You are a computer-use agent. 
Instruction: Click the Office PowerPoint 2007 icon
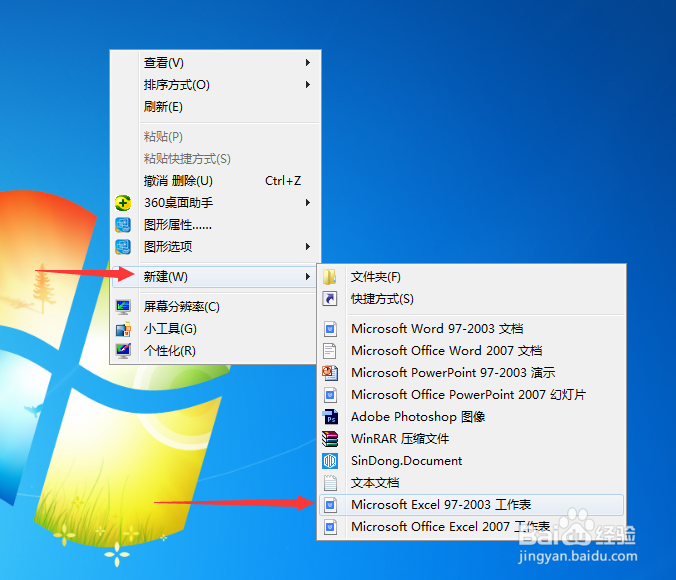pyautogui.click(x=330, y=395)
